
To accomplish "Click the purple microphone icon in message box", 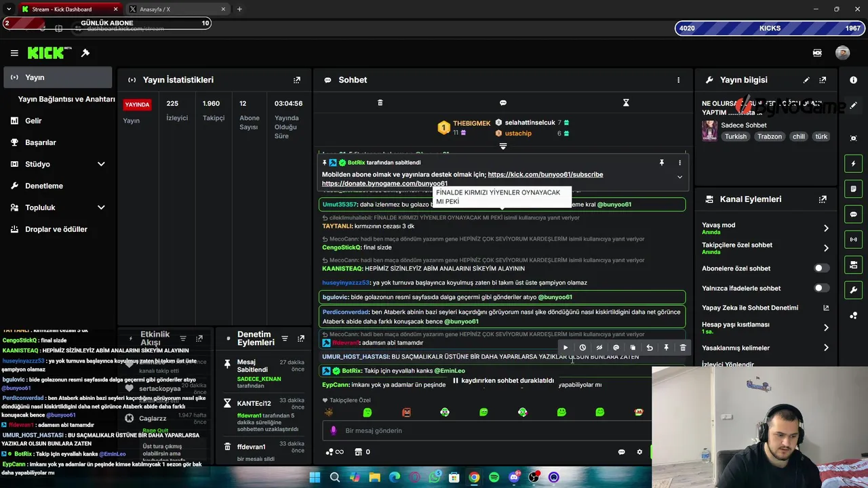I will 333,430.
